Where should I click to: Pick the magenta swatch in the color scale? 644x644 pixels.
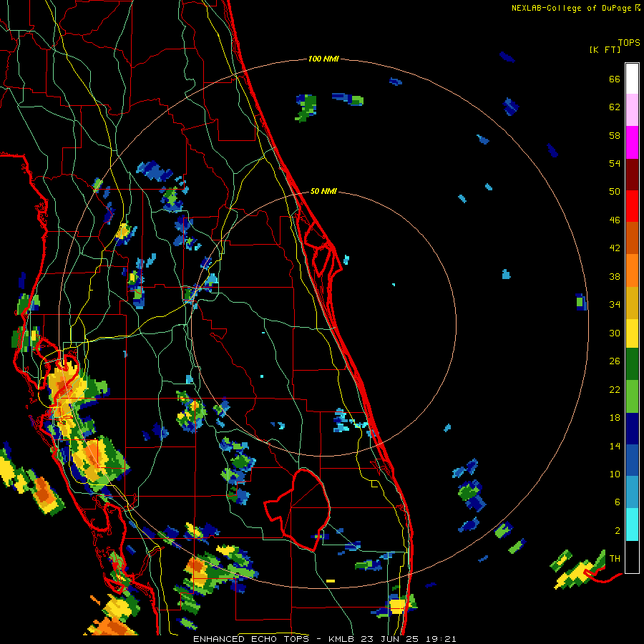632,142
